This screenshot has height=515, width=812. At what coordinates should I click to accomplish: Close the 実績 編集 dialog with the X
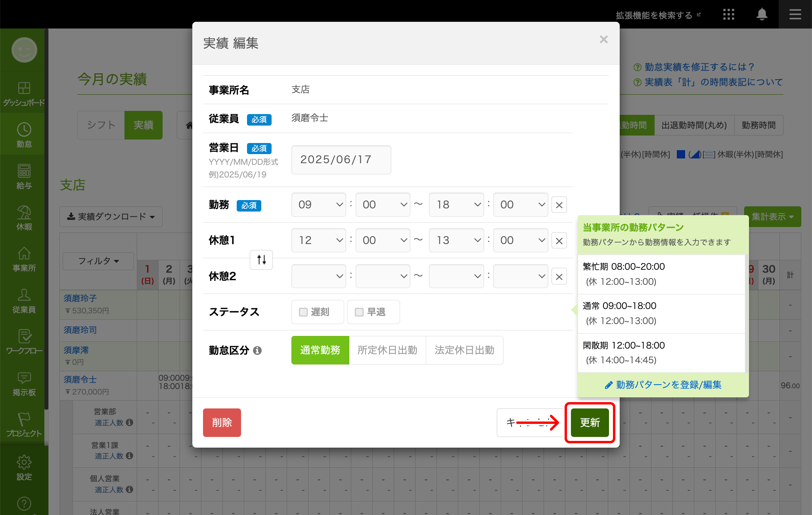point(603,40)
